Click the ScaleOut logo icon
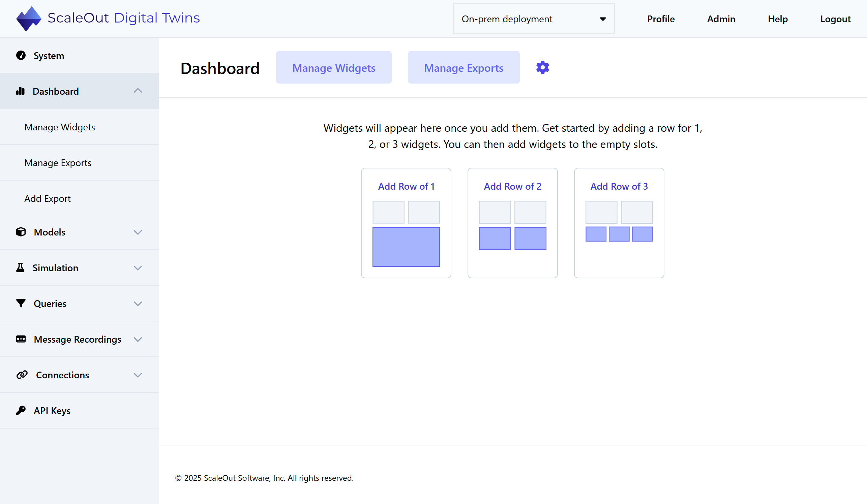Image resolution: width=867 pixels, height=504 pixels. coord(29,19)
